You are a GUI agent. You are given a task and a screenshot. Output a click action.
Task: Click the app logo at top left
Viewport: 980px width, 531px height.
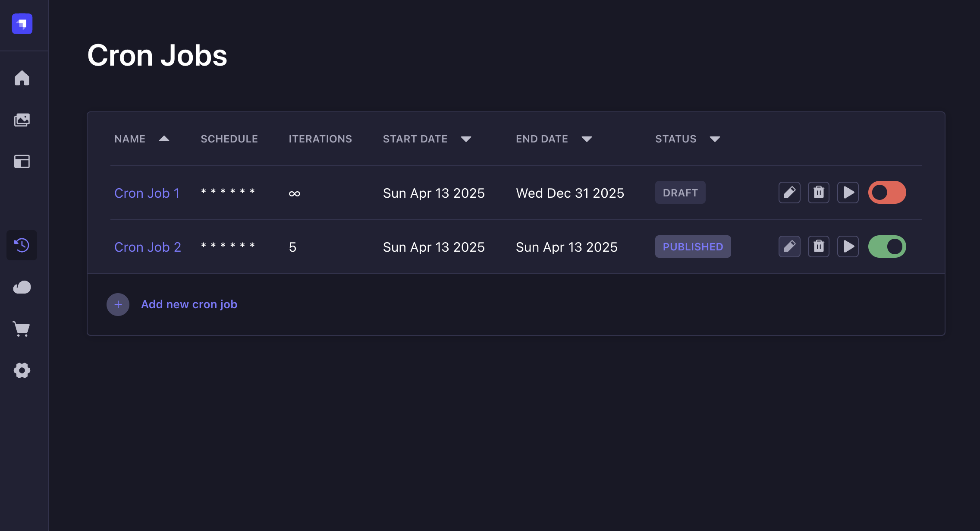(x=22, y=24)
